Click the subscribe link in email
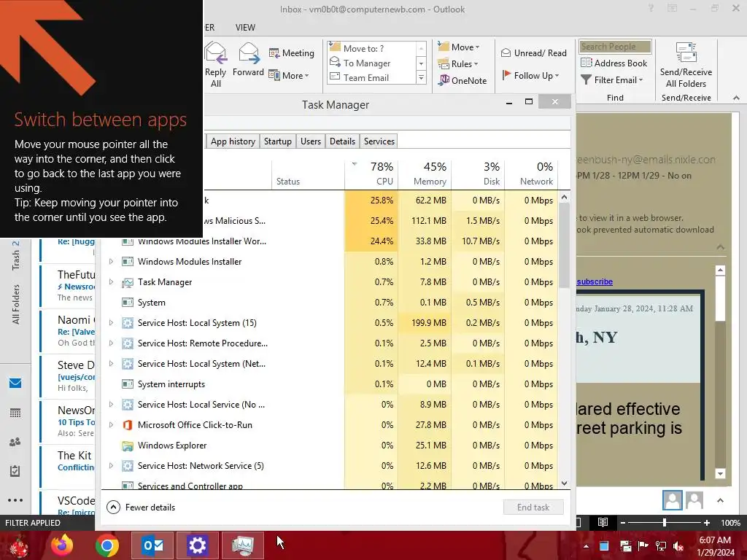 [595, 281]
